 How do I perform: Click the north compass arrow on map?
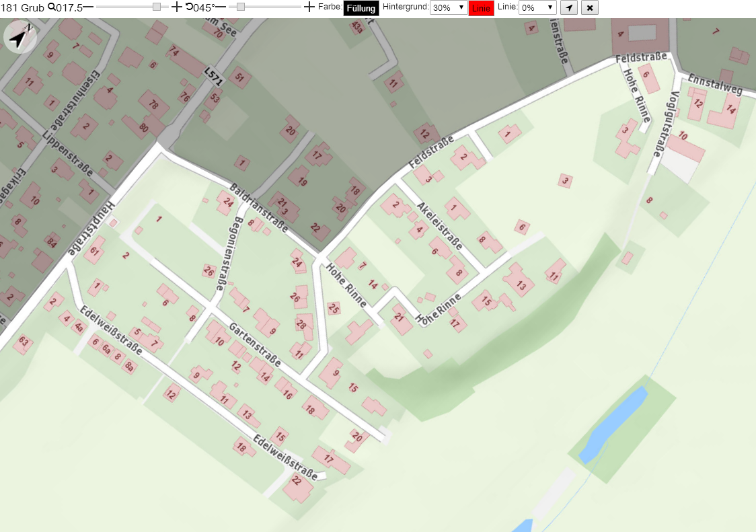tap(20, 37)
